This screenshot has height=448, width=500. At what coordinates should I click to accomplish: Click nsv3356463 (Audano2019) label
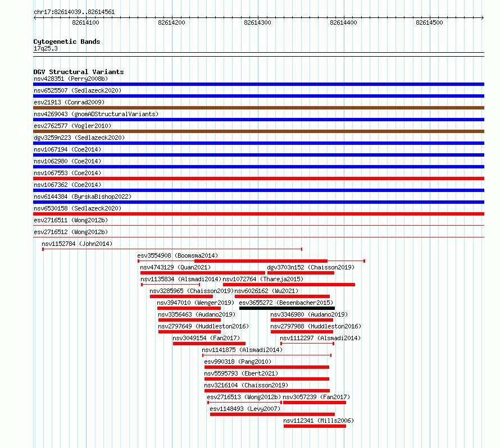coord(197,314)
